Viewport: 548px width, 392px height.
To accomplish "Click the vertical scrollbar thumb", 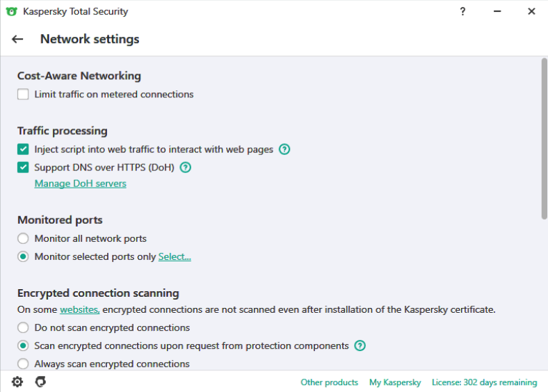I will tap(544, 139).
